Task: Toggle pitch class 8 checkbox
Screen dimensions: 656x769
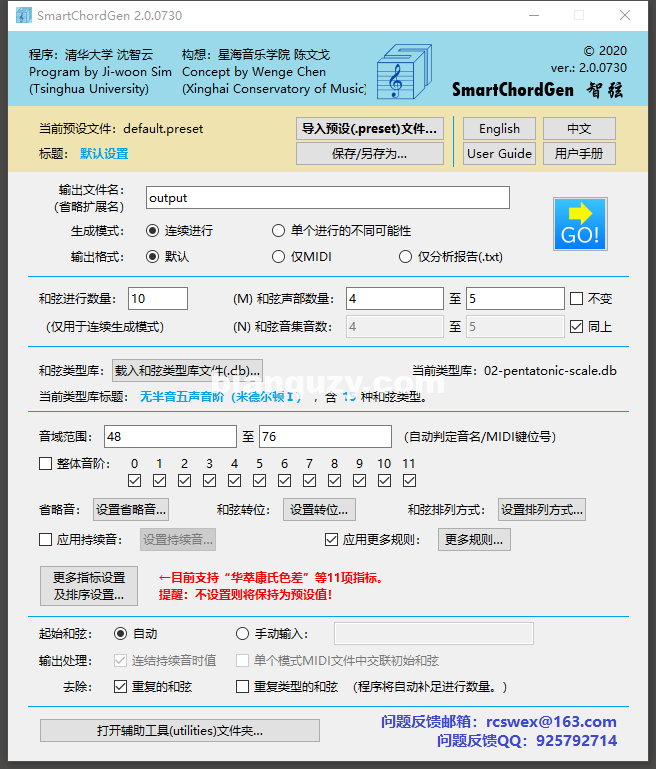Action: (334, 481)
